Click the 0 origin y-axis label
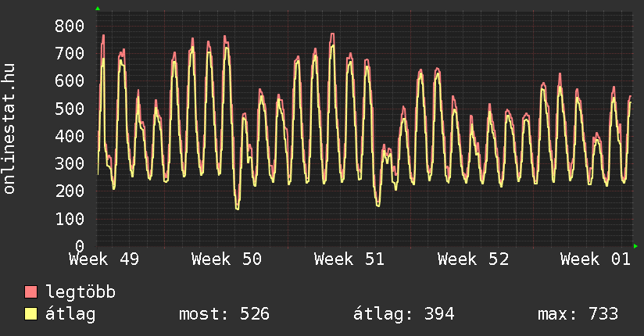Screen dimensions: 644x336 pos(79,246)
